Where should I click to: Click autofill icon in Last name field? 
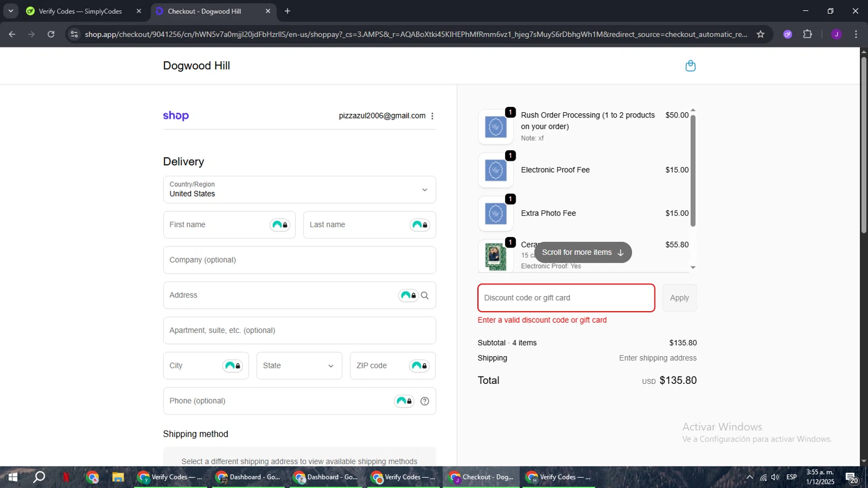pos(420,225)
